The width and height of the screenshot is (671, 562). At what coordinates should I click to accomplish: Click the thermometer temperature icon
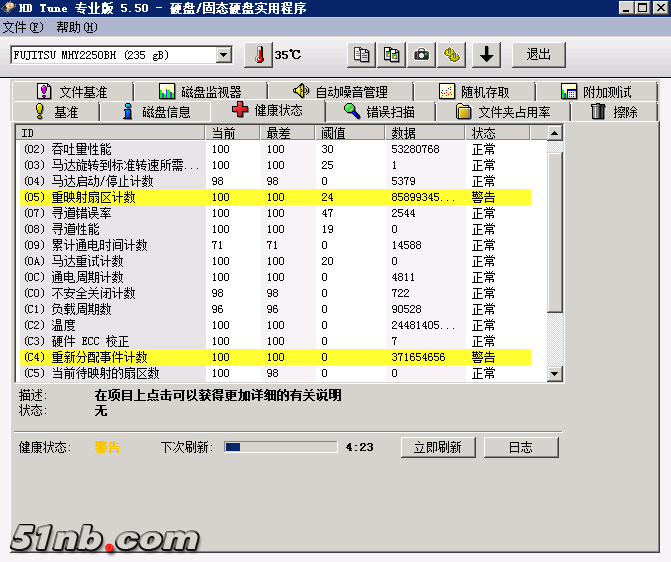259,54
